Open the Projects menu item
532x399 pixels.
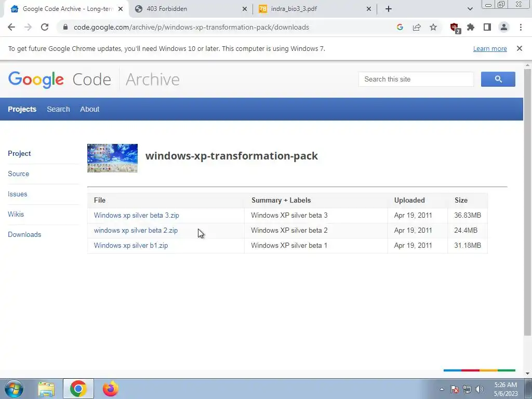pos(22,109)
